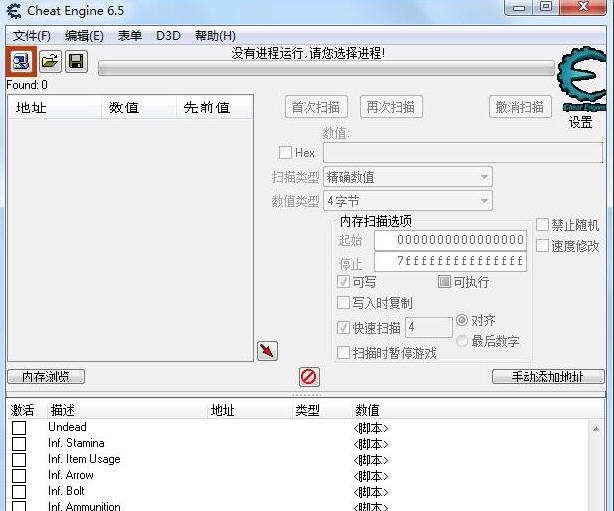The image size is (614, 511).
Task: Click 设置 settings label
Action: pos(580,123)
